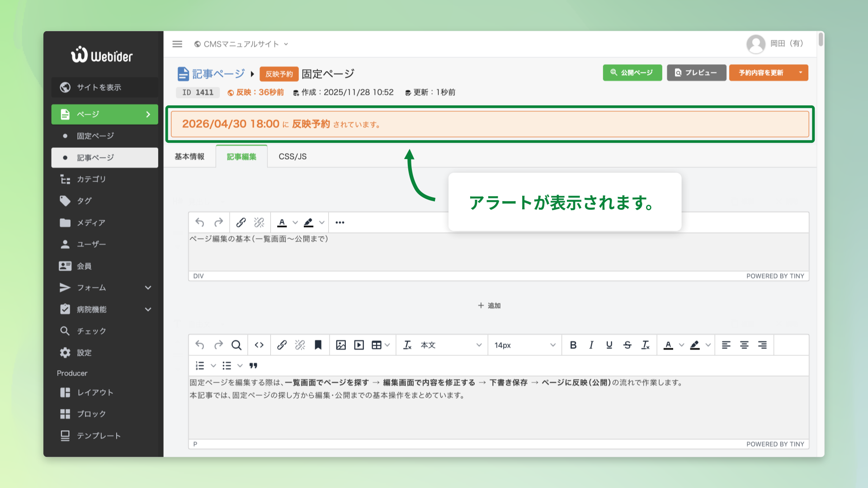Viewport: 868px width, 488px height.
Task: Open 記事ページ in the sidebar
Action: (x=104, y=158)
